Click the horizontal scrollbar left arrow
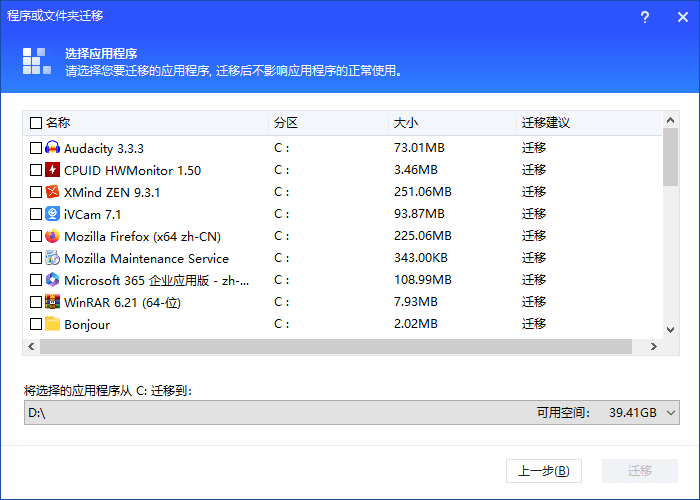This screenshot has width=700, height=500. [x=31, y=346]
